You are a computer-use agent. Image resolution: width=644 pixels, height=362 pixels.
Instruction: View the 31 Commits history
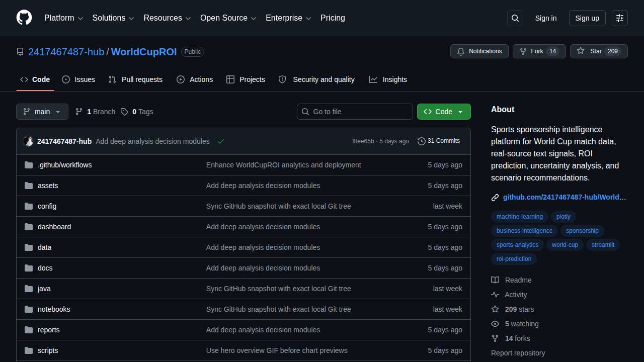pos(439,141)
